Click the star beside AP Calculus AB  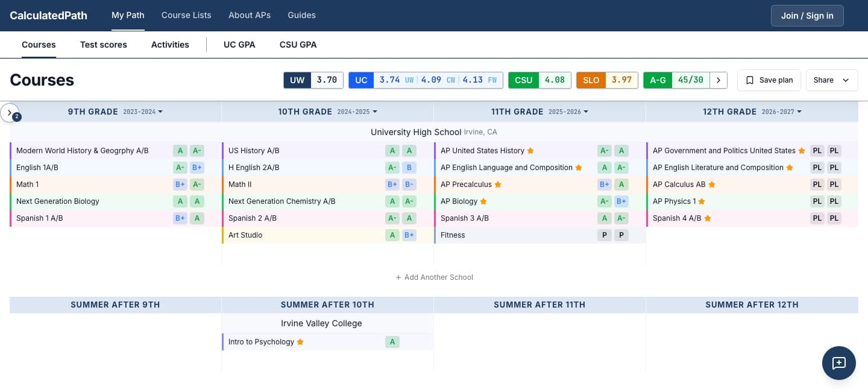[712, 185]
